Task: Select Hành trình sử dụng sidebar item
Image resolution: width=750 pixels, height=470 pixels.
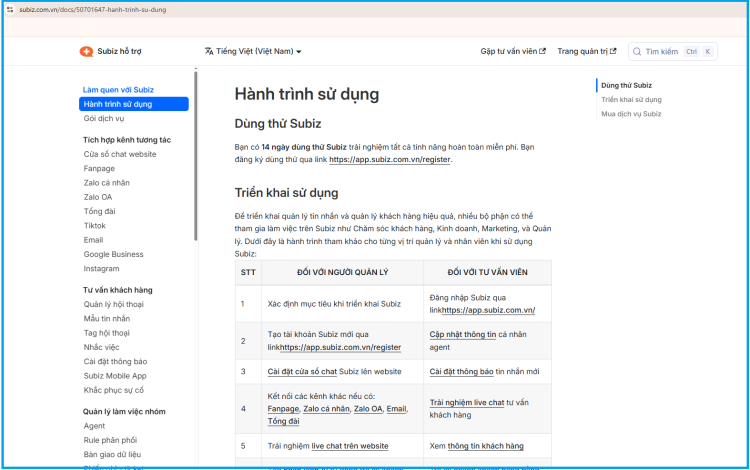Action: click(x=133, y=104)
